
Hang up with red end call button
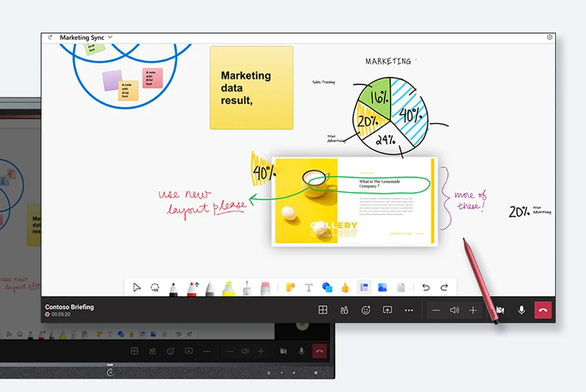(x=543, y=311)
